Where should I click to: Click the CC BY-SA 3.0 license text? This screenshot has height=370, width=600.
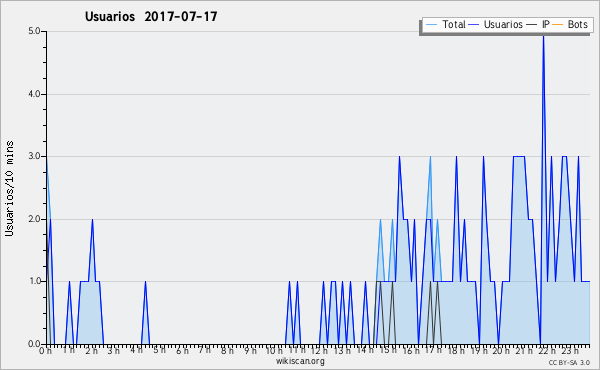pyautogui.click(x=569, y=362)
